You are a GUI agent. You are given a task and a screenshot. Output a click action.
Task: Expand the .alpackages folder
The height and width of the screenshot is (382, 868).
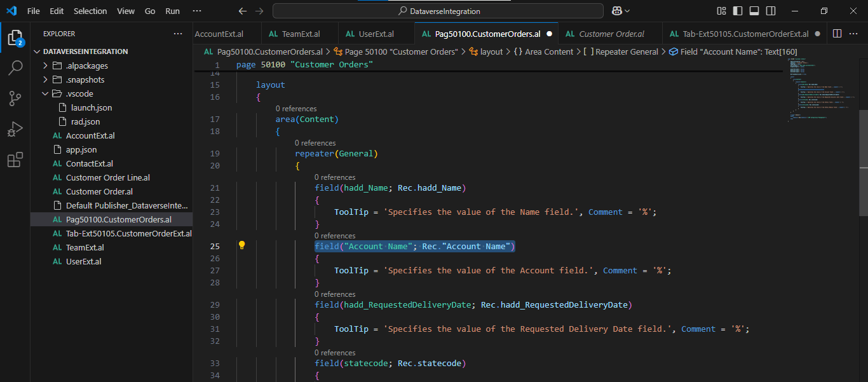click(x=45, y=65)
